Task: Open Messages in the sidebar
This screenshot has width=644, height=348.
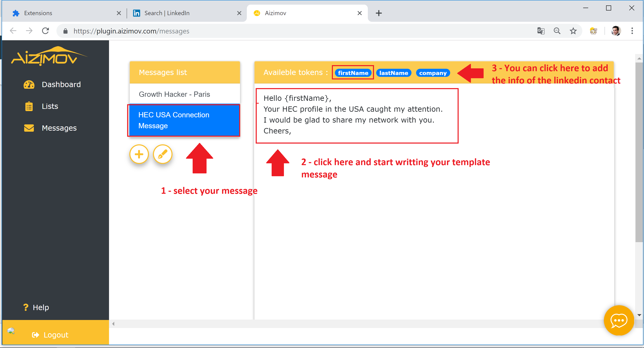Action: pyautogui.click(x=59, y=128)
